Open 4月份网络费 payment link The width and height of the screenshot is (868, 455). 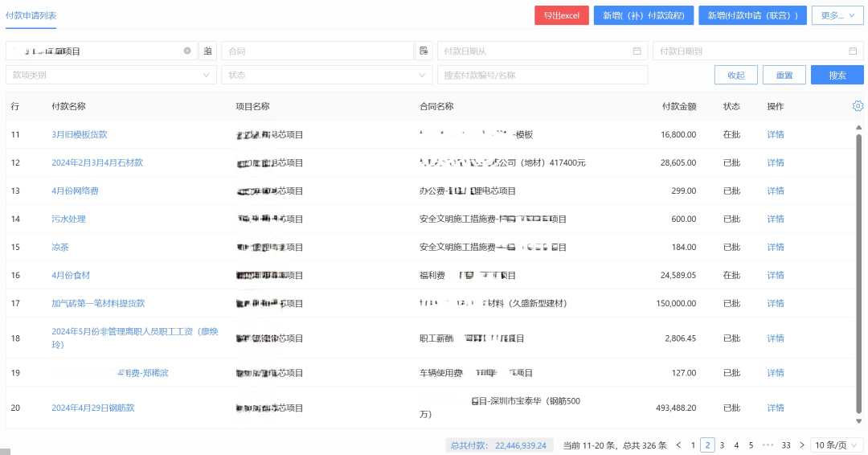75,191
